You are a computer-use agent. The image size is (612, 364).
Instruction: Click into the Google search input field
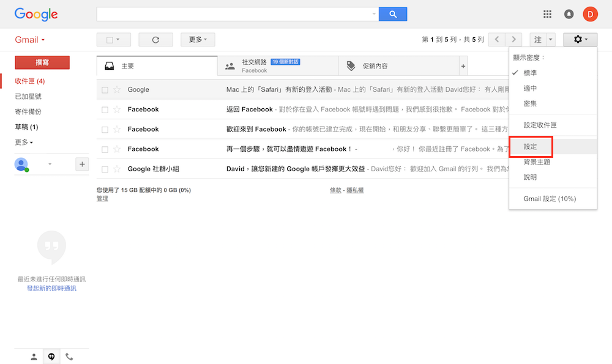236,14
